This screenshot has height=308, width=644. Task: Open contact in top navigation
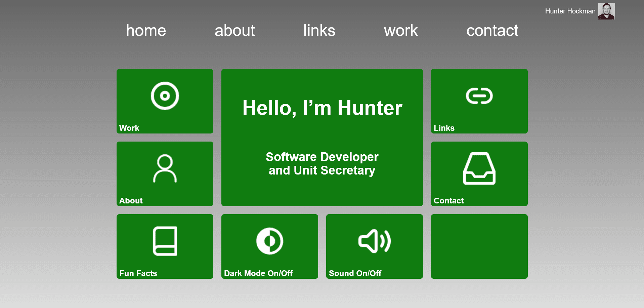click(x=492, y=31)
